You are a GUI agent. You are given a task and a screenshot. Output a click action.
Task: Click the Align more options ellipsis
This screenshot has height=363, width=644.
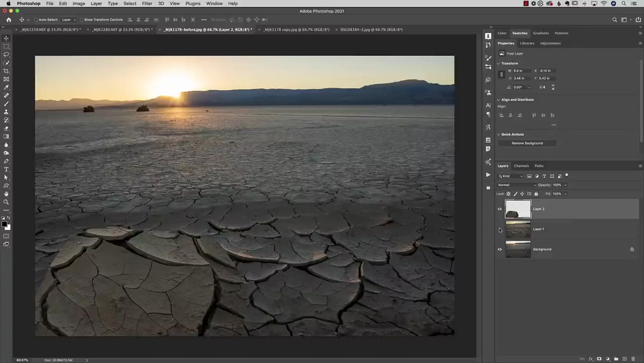click(x=553, y=125)
